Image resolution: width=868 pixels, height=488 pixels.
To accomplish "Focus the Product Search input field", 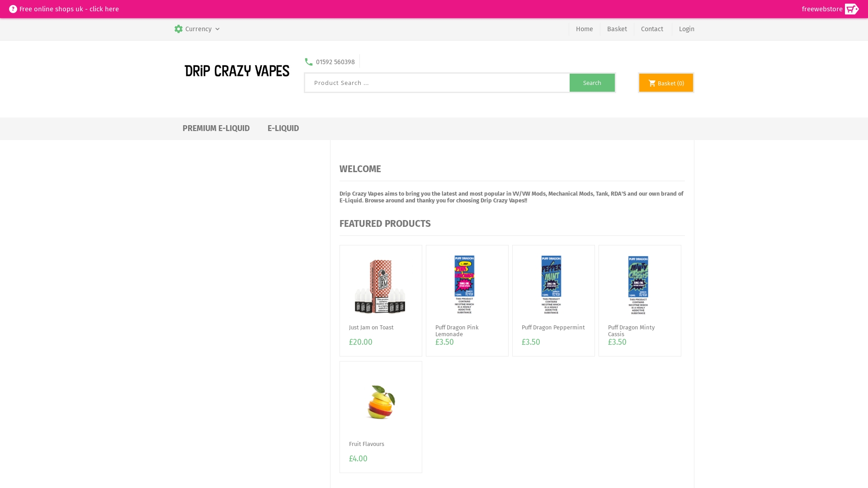I will pos(437,83).
